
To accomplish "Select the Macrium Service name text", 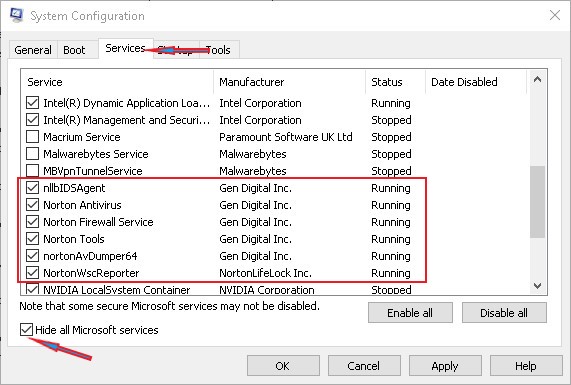I will [x=82, y=137].
